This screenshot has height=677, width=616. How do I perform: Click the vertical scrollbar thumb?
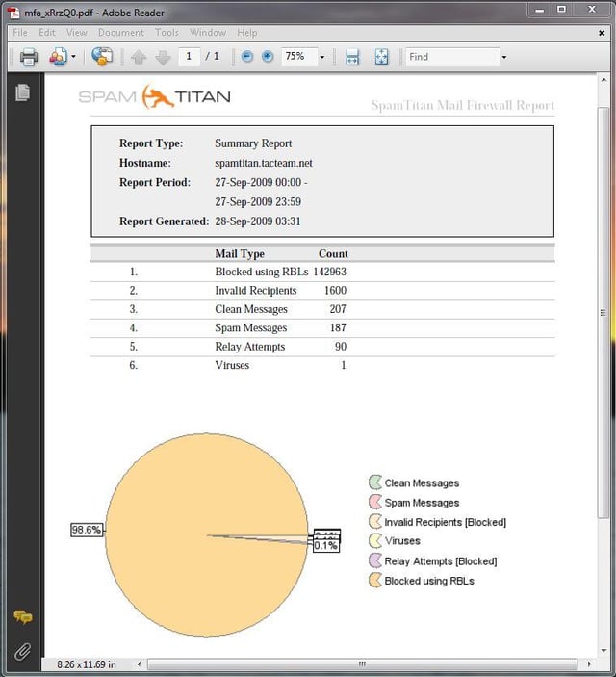tap(603, 313)
